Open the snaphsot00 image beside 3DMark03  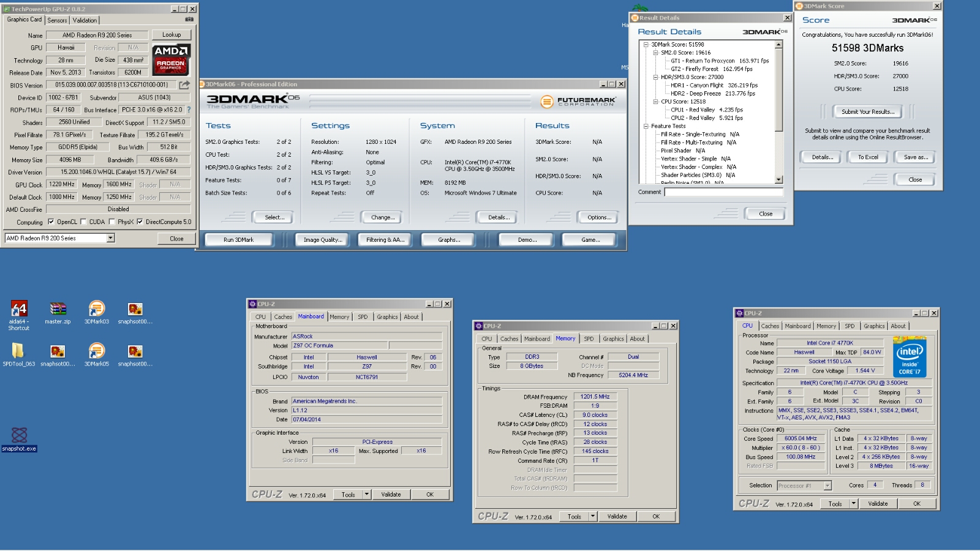click(x=135, y=312)
